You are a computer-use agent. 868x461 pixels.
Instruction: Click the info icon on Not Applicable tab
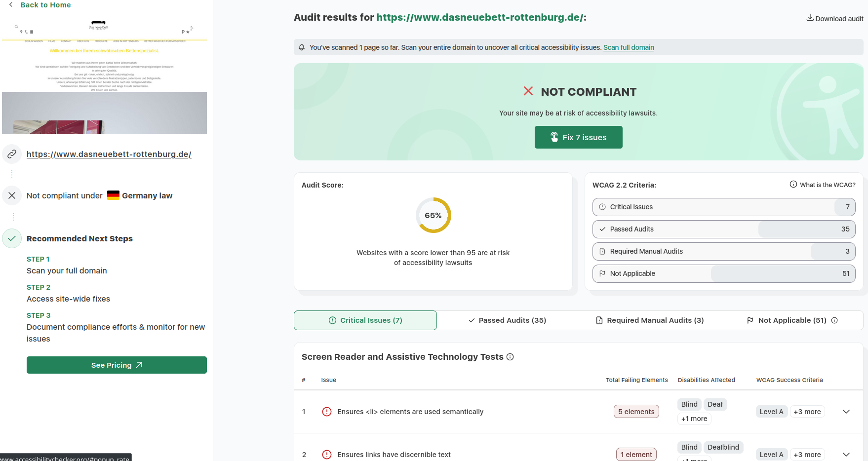point(834,320)
